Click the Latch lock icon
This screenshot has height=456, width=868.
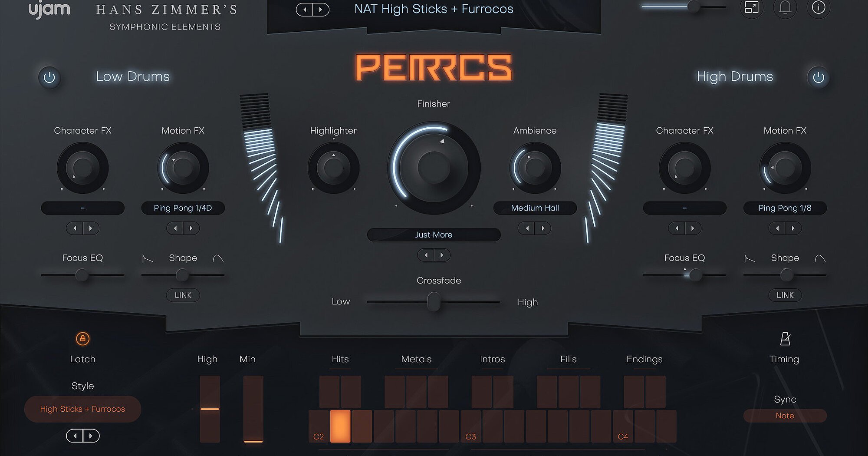click(82, 340)
